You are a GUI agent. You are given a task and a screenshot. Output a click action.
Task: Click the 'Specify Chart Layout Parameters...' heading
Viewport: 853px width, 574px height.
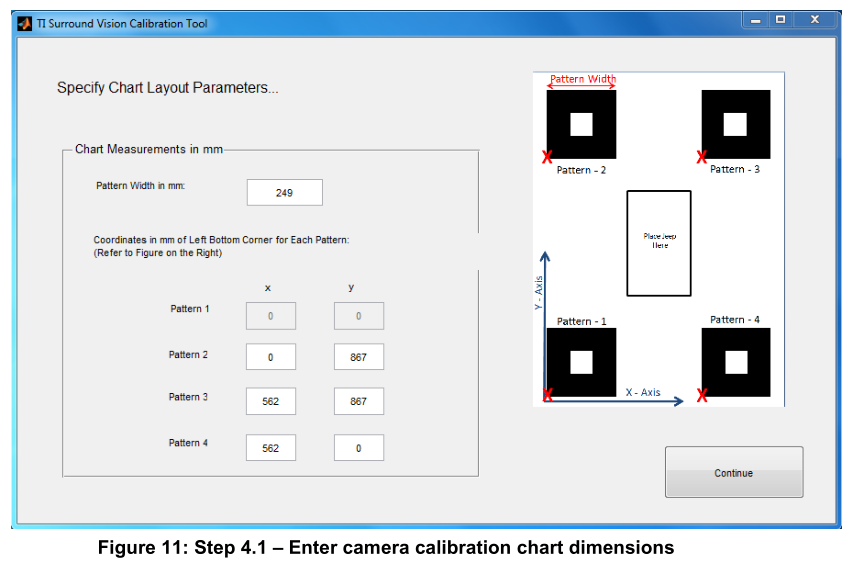[x=168, y=88]
